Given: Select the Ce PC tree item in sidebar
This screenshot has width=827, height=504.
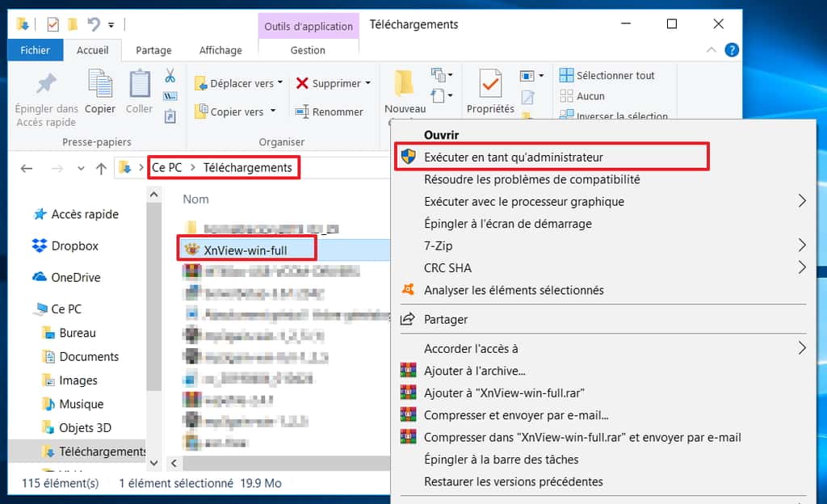Looking at the screenshot, I should coord(66,309).
